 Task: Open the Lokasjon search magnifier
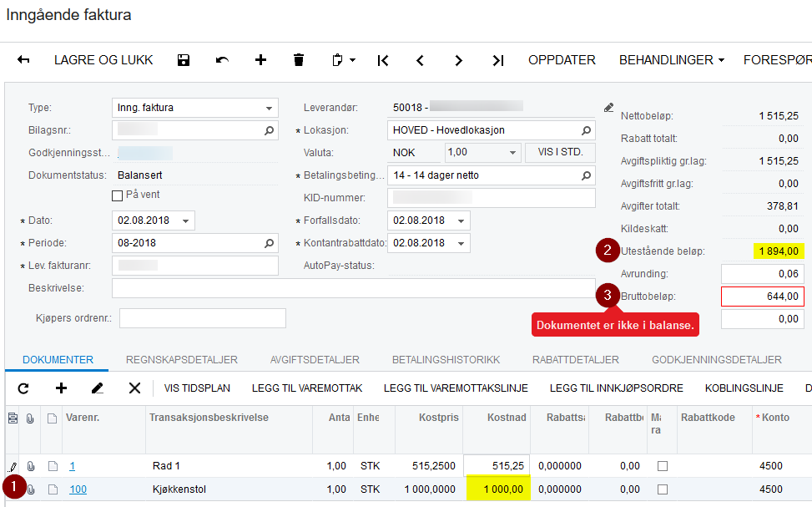click(586, 130)
